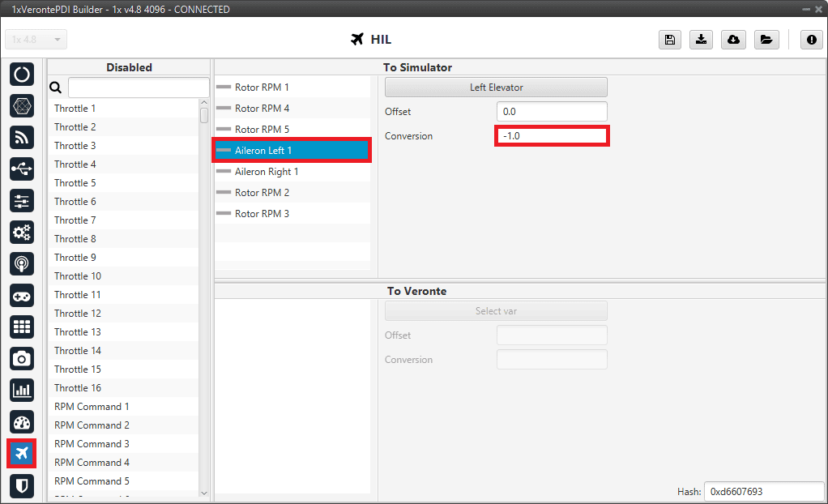828x504 pixels.
Task: Click the cloud download icon
Action: click(x=733, y=40)
